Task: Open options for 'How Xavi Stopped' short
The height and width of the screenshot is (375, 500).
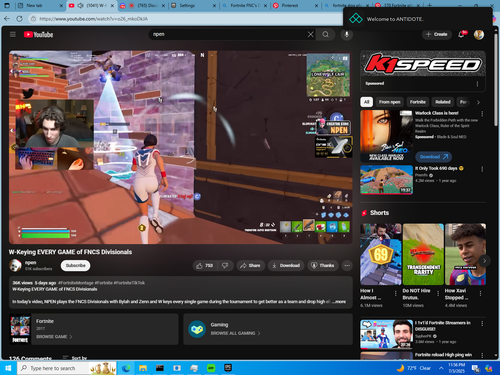Action: click(480, 293)
